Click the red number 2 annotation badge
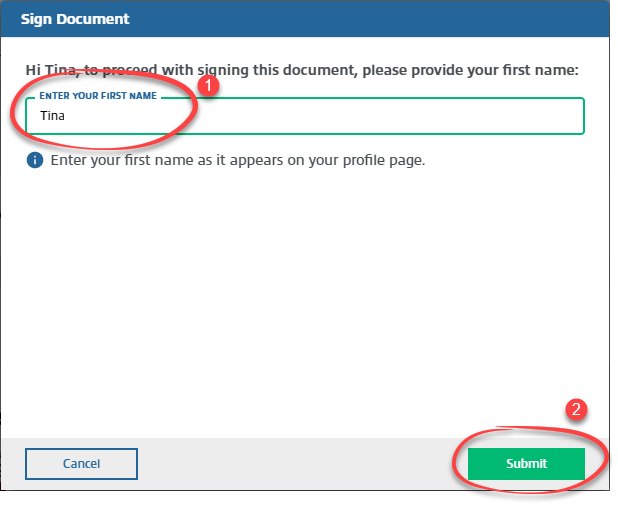 coord(575,409)
